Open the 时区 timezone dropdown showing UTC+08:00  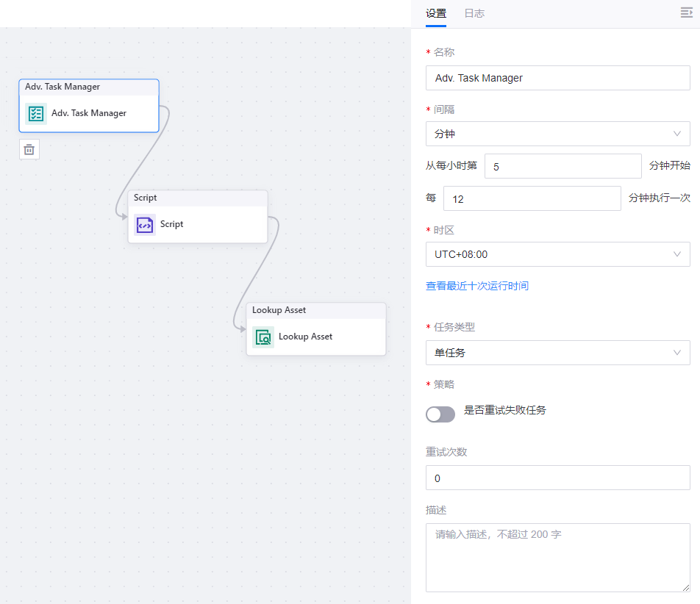(557, 254)
